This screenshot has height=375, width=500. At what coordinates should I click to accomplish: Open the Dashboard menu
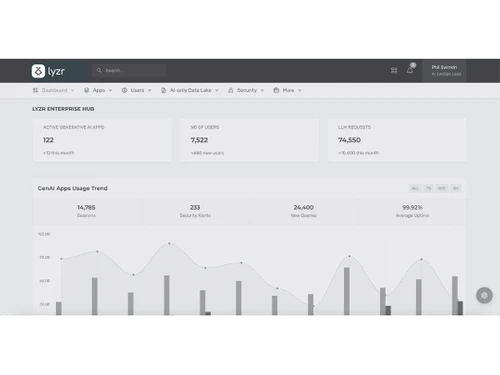[53, 90]
